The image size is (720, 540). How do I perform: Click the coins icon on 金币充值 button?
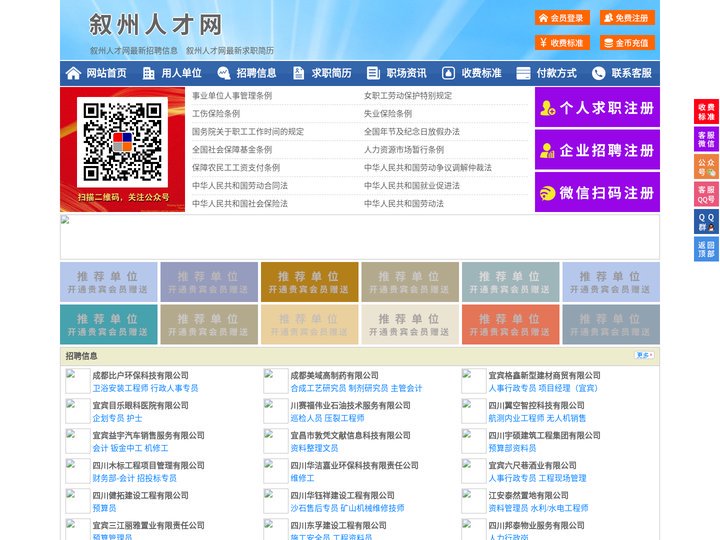click(x=608, y=43)
